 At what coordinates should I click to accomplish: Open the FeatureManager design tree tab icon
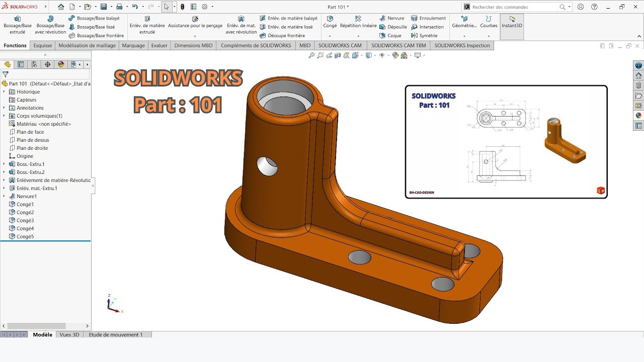coord(8,64)
